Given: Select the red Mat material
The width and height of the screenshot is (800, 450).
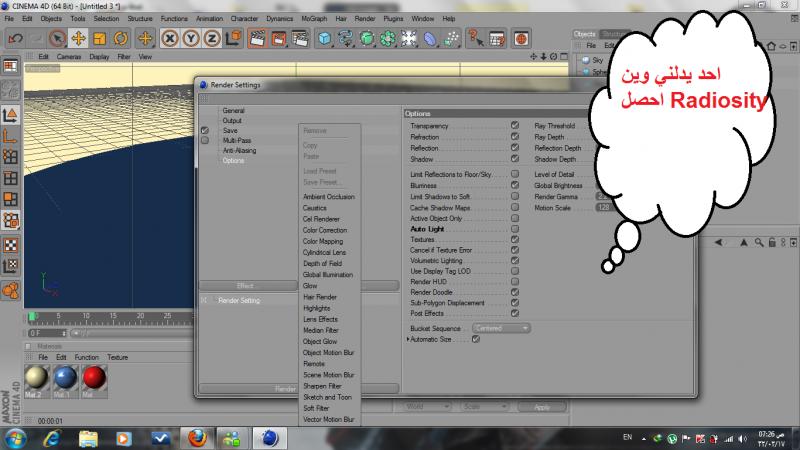Looking at the screenshot, I should coord(94,379).
